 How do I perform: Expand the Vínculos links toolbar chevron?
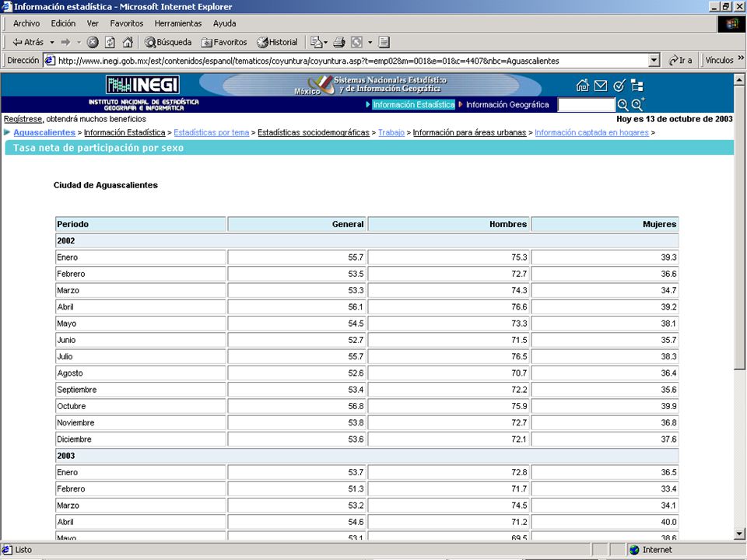point(741,58)
